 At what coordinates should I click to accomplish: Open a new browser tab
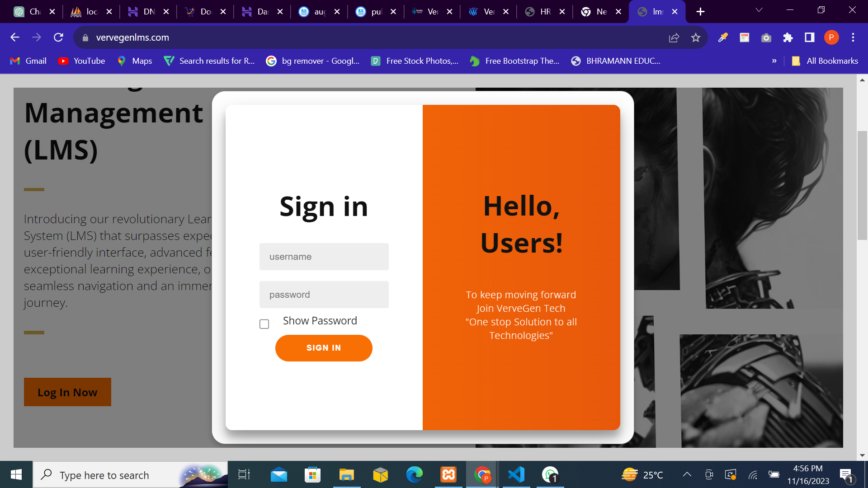click(x=700, y=12)
